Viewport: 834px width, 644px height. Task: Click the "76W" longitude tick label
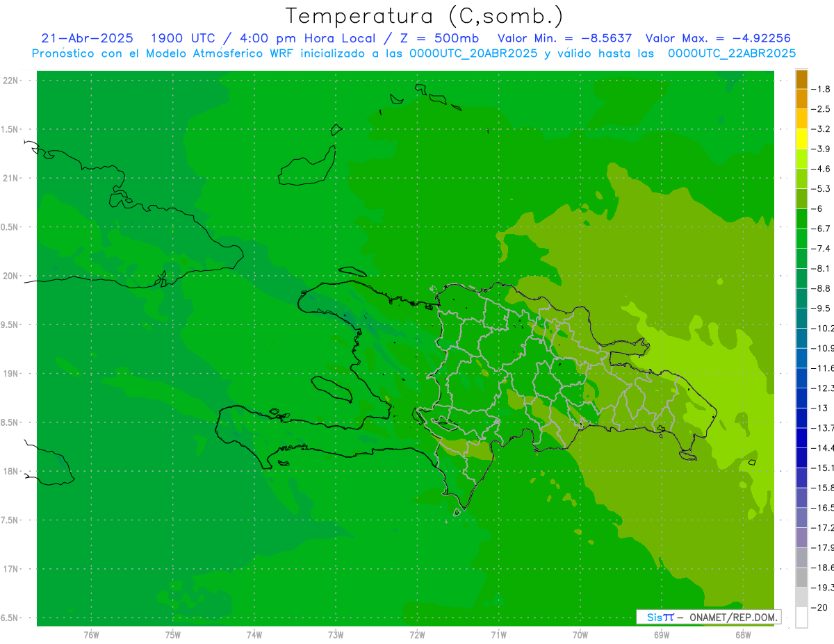pos(91,635)
